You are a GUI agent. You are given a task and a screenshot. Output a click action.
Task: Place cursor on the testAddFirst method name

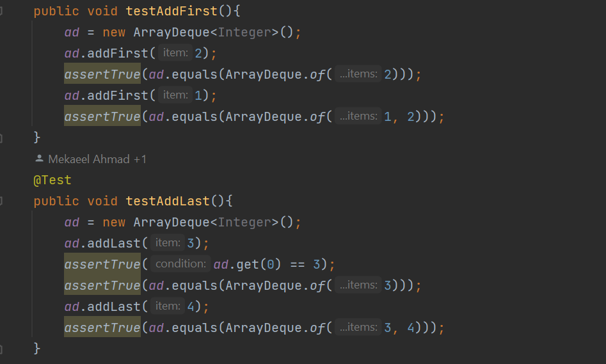coord(171,12)
